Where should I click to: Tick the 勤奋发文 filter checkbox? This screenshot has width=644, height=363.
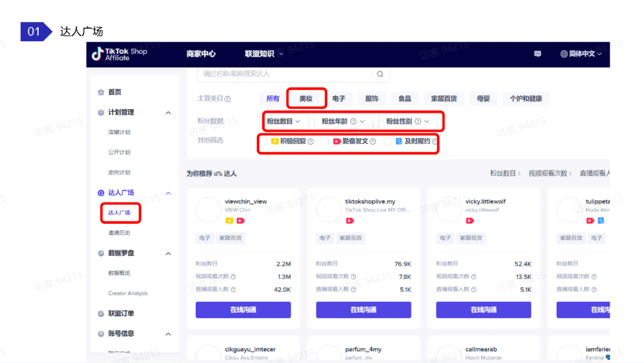click(325, 142)
